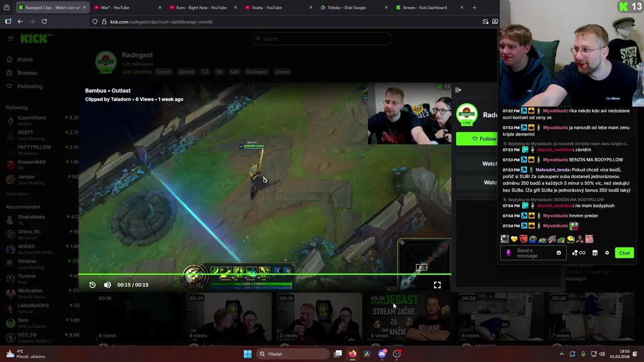
Task: Open chat settings gear icon
Action: click(x=607, y=253)
